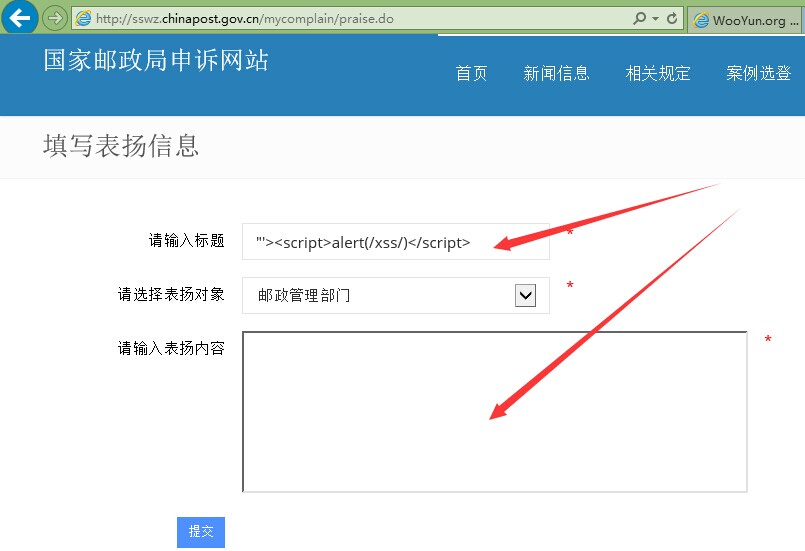This screenshot has width=805, height=551.
Task: Open the address bar dropdown arrow
Action: (656, 19)
